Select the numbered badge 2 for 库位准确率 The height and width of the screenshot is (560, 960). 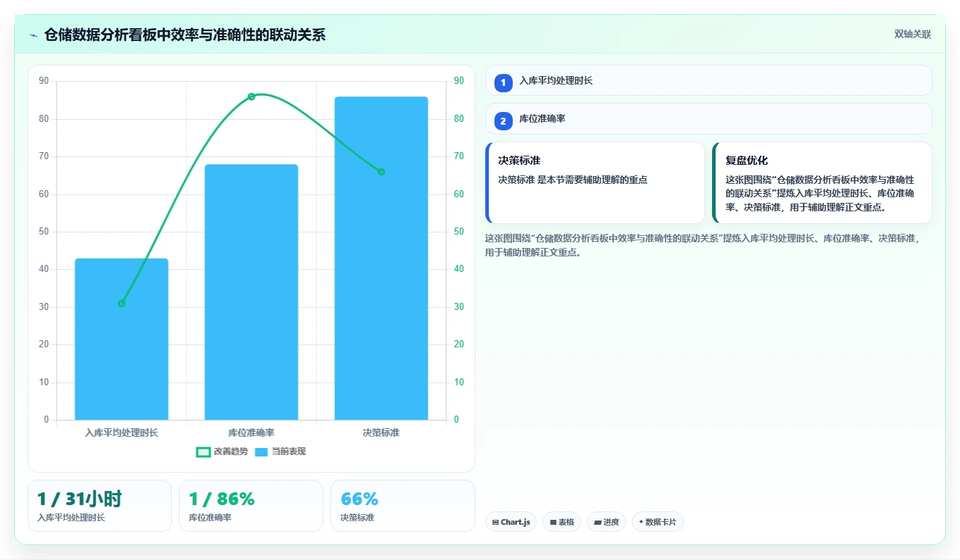pos(503,121)
